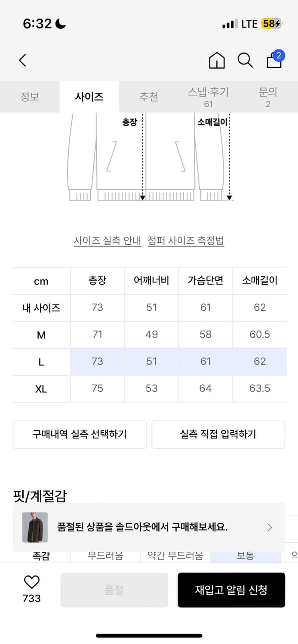Expand the sold-out banner chevron

(270, 527)
